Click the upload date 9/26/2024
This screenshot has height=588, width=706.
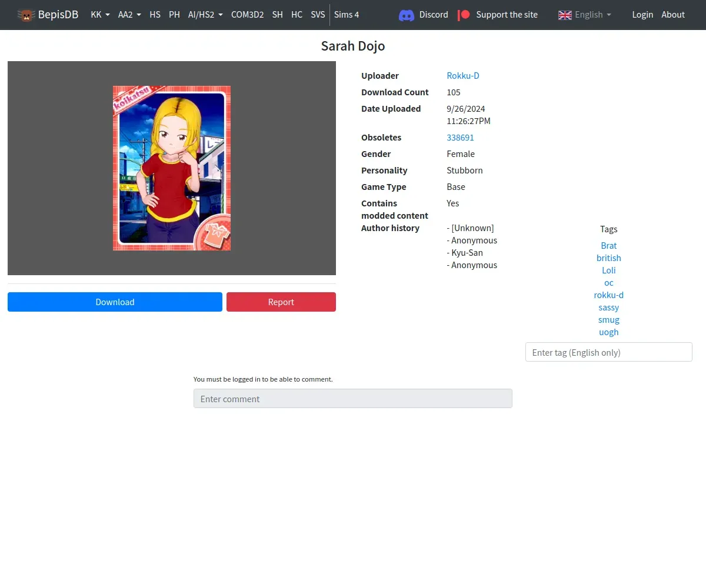466,109
